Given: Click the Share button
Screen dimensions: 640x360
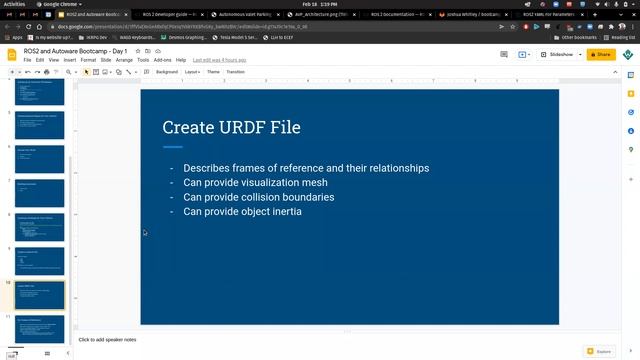Looking at the screenshot, I should tap(601, 54).
